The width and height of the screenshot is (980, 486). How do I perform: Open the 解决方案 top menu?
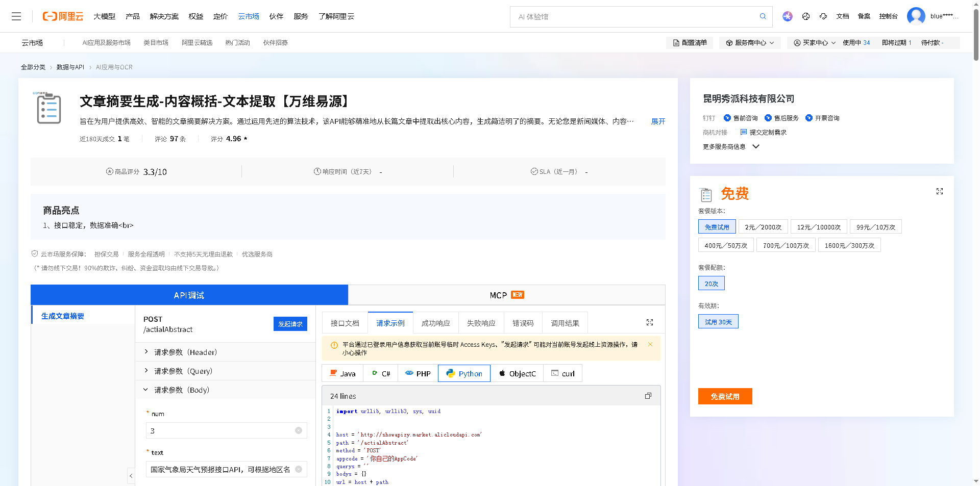pos(164,16)
